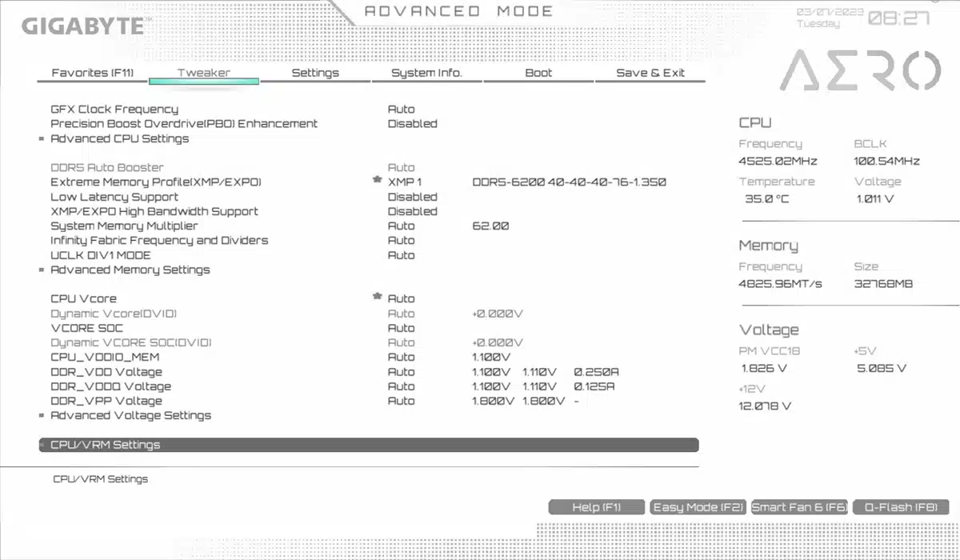Screen dimensions: 960x560
Task: Select System Memory Multiplier label
Action: coord(124,226)
